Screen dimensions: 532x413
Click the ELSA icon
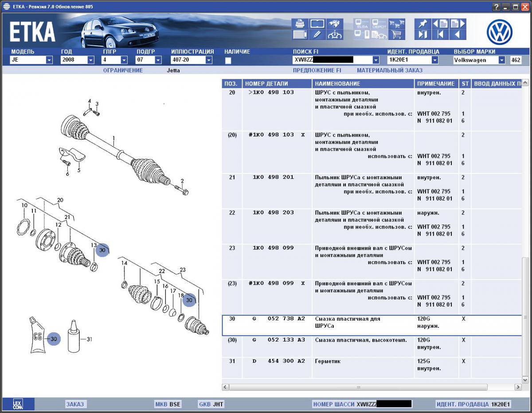tap(362, 24)
